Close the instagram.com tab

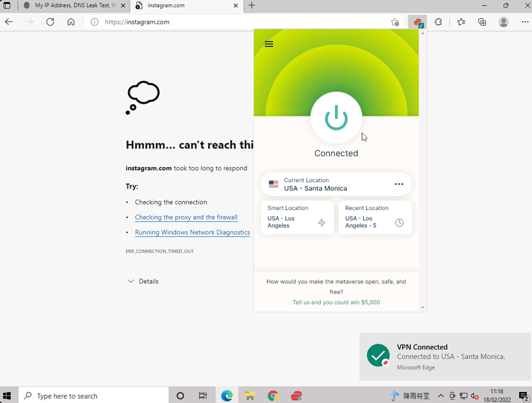click(x=236, y=6)
